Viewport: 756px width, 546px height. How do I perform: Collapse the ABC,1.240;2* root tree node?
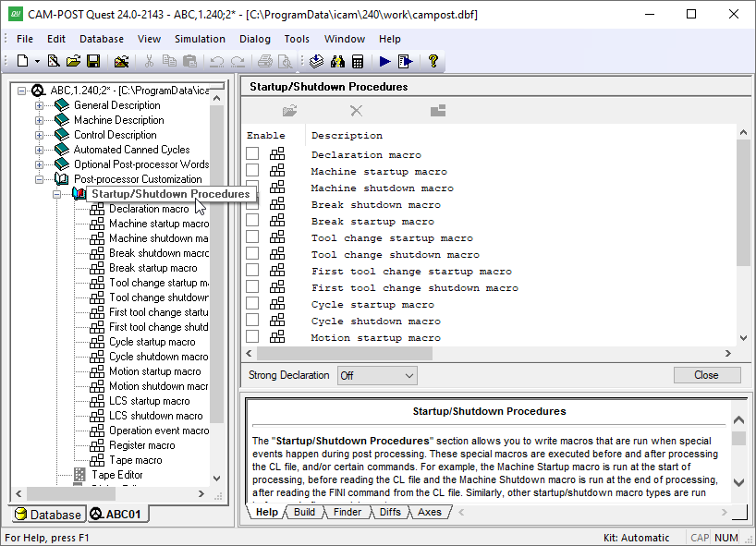21,91
